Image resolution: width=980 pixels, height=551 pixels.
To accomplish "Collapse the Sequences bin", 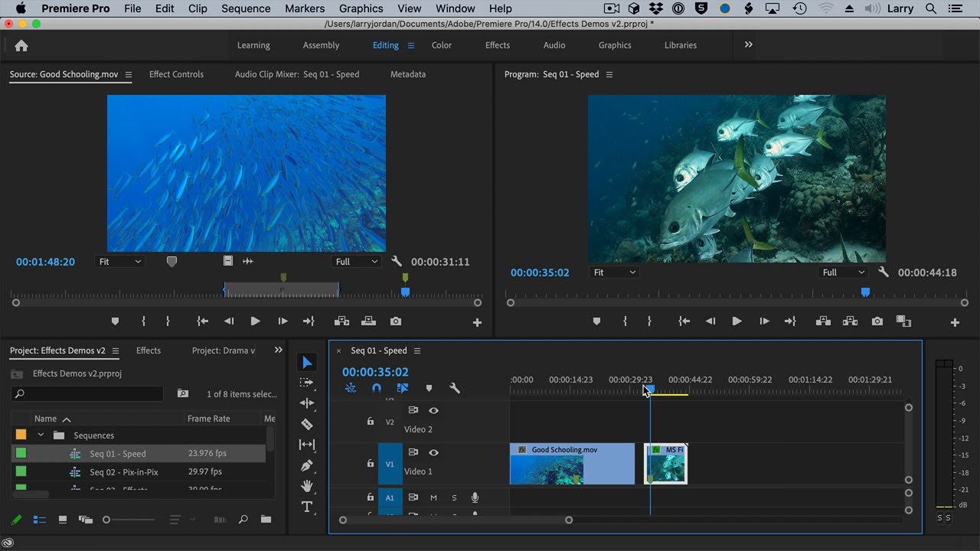I will 41,435.
